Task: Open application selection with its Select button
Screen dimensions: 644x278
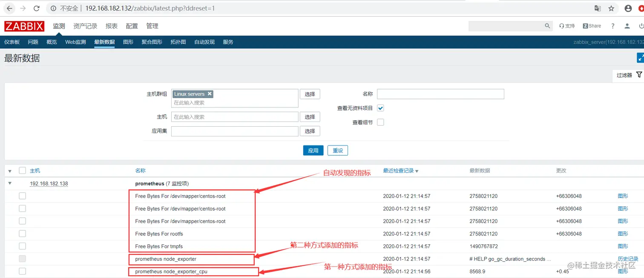Action: [310, 131]
